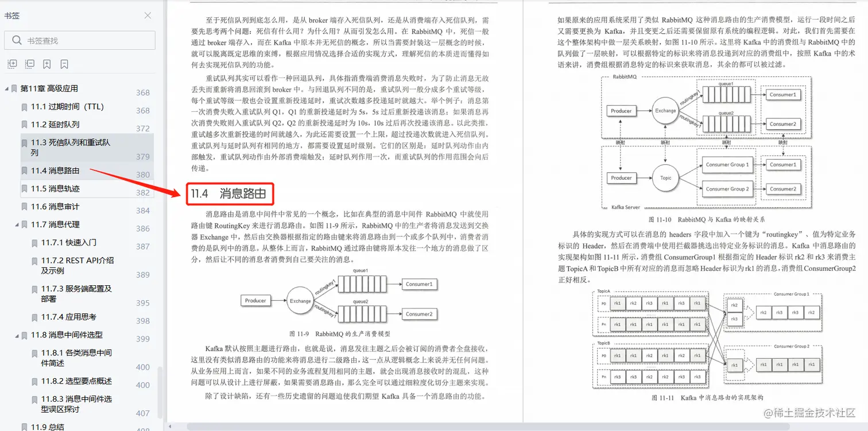Click the bookmark icon beside 第11章 高级应用
868x431 pixels.
point(13,88)
